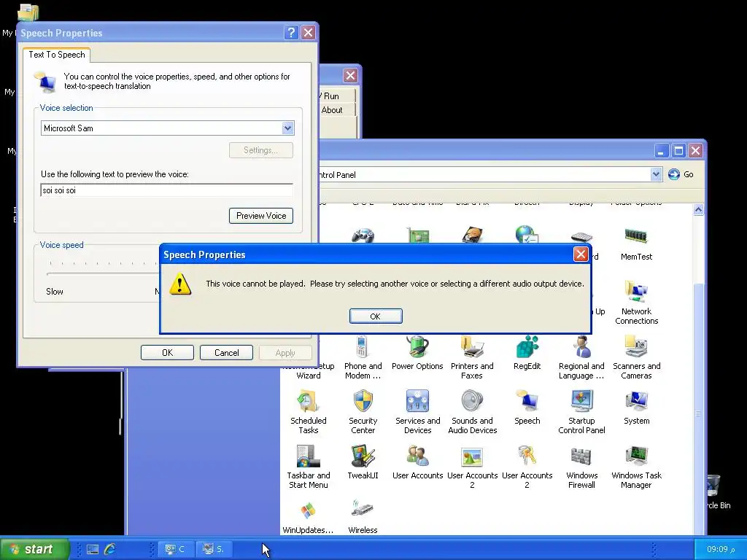Click Show Desktop quick launch icon
Image resolution: width=747 pixels, height=560 pixels.
[x=93, y=549]
